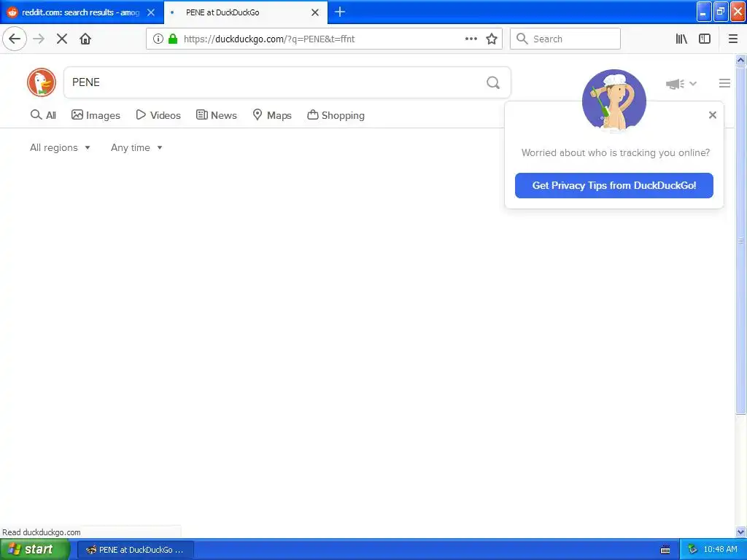Click 'Worried about who is tracking you online?' text
Viewport: 747px width, 560px height.
pyautogui.click(x=615, y=153)
